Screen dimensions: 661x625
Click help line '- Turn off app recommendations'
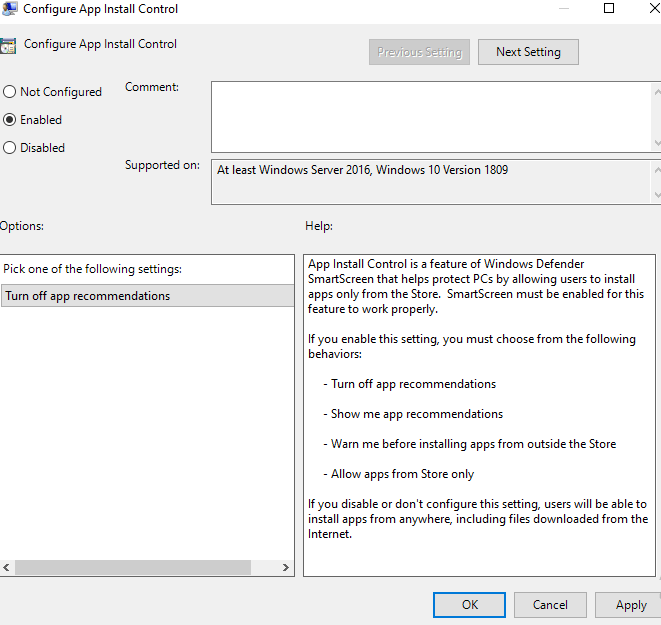[409, 384]
